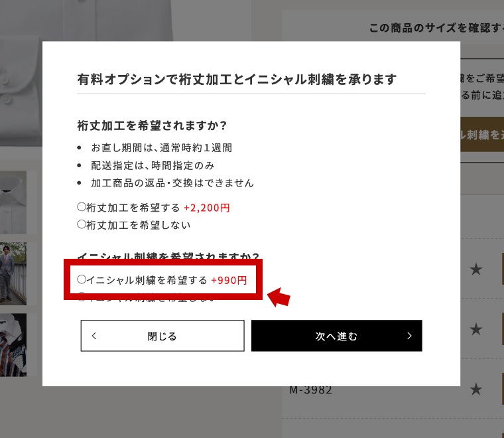The width and height of the screenshot is (504, 438).
Task: Click the brown 刺繍 button behind dialog
Action: click(482, 135)
